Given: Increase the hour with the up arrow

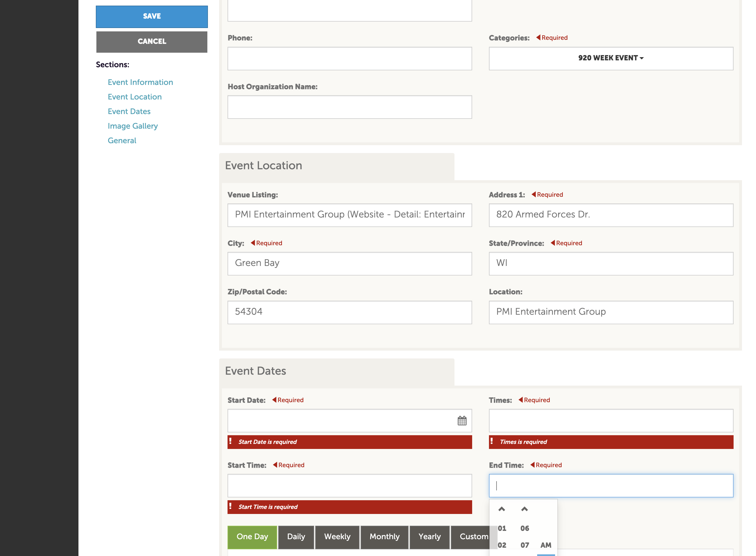Looking at the screenshot, I should 502,509.
